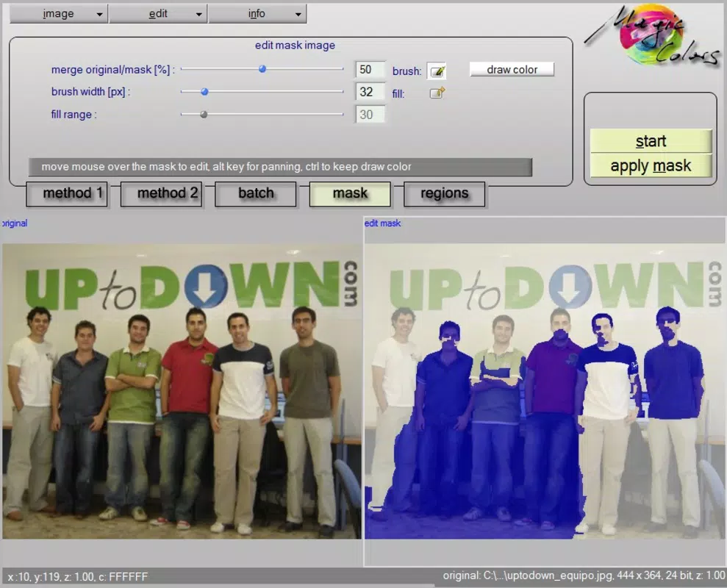Open the info dropdown menu
Image resolution: width=727 pixels, height=588 pixels.
(257, 14)
